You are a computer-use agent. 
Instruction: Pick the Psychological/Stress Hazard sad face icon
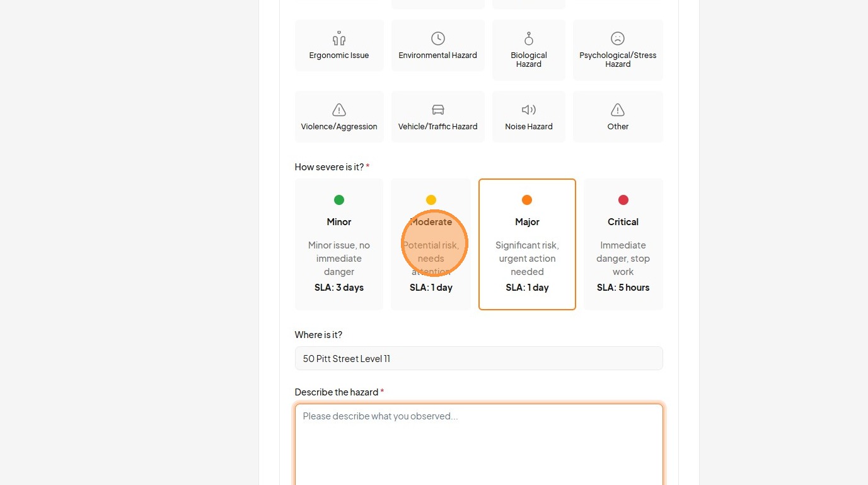point(618,38)
